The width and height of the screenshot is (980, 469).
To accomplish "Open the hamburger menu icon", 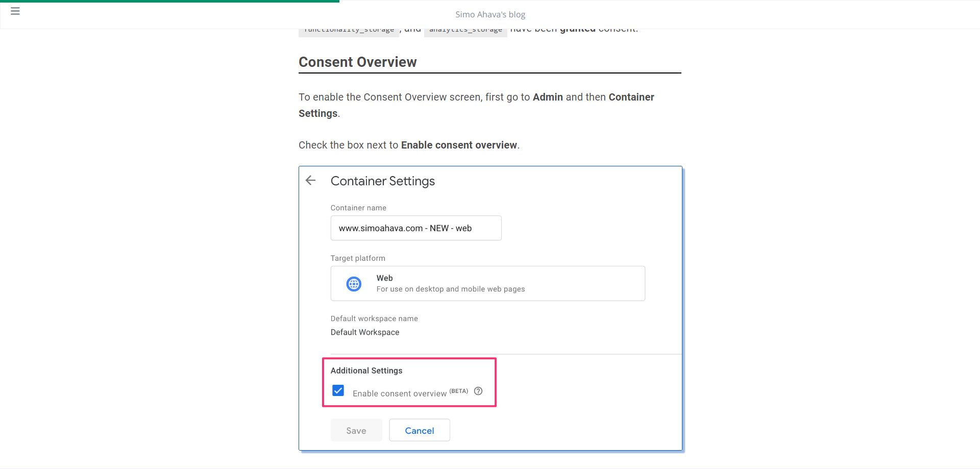I will tap(15, 11).
